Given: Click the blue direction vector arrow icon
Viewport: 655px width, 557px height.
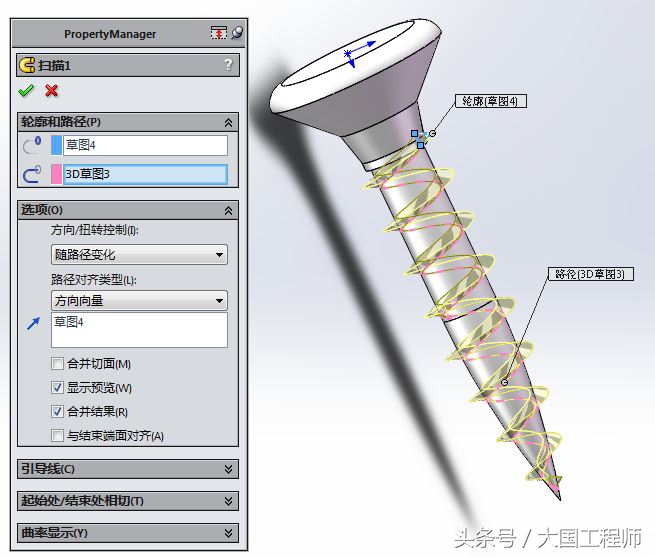Looking at the screenshot, I should pyautogui.click(x=33, y=323).
